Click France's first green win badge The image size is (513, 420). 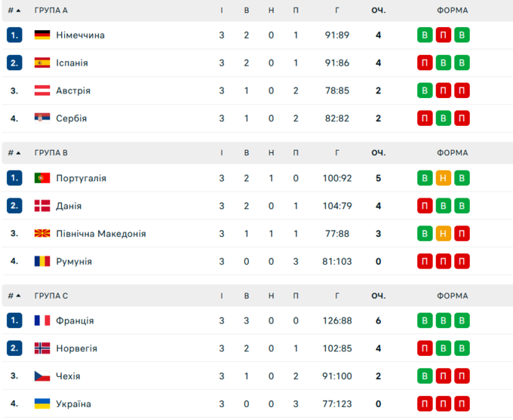pos(425,321)
